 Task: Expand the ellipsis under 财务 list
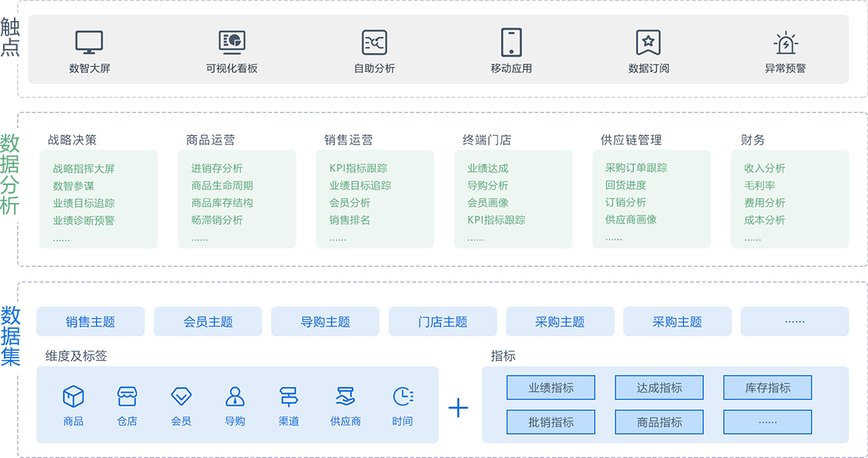click(x=752, y=237)
